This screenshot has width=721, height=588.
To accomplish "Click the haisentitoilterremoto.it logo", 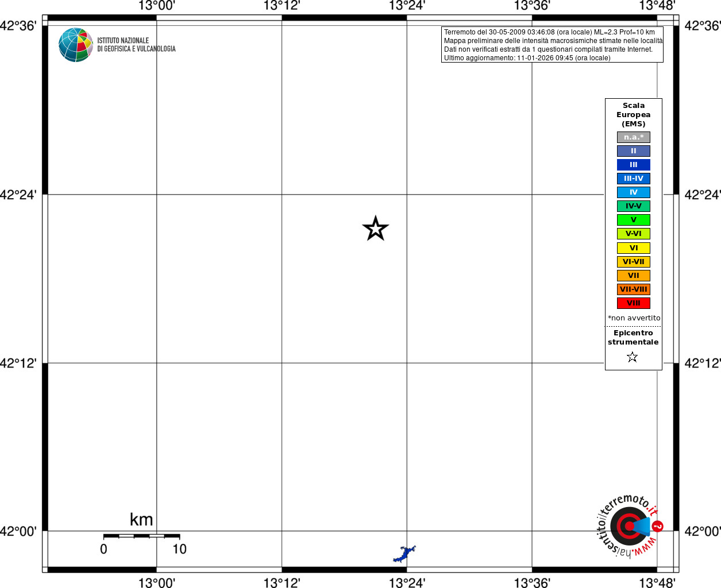I will point(630,525).
